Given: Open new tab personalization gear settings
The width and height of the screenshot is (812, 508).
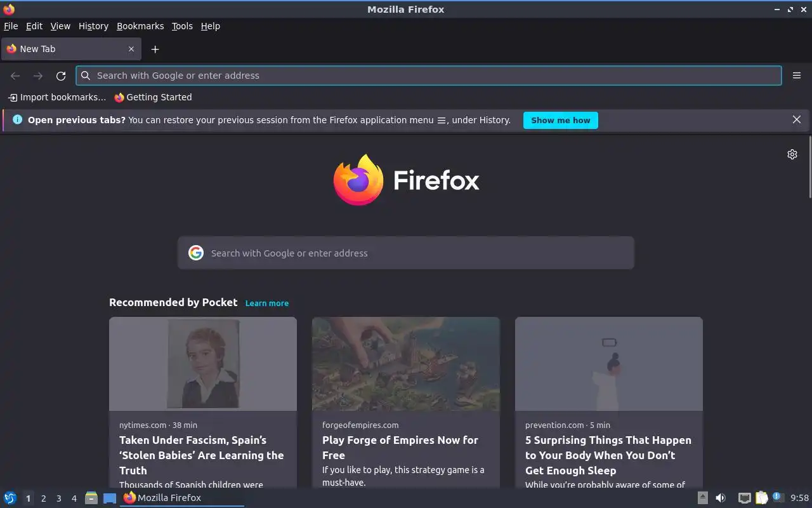Looking at the screenshot, I should [792, 154].
